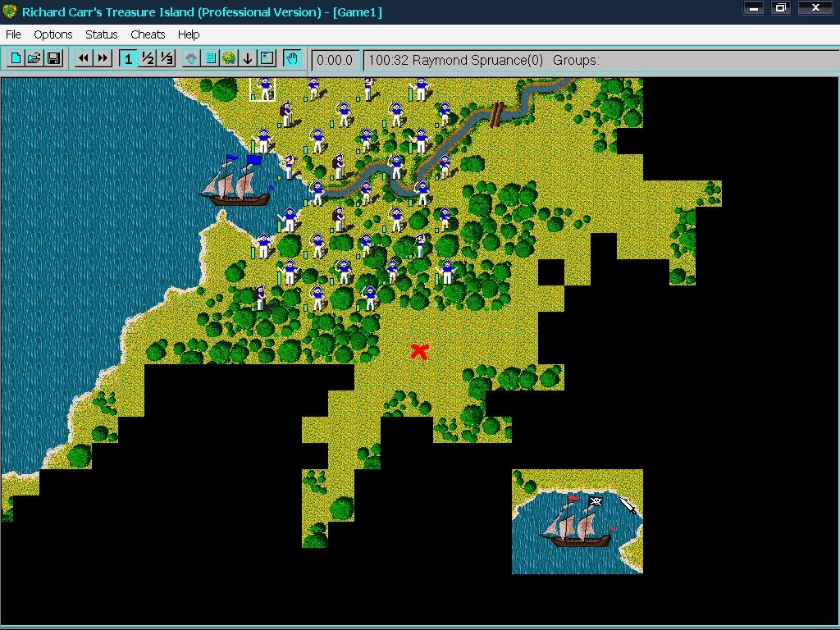Screen dimensions: 840x630
Task: Minimize the Treasure Island window
Action: click(753, 7)
